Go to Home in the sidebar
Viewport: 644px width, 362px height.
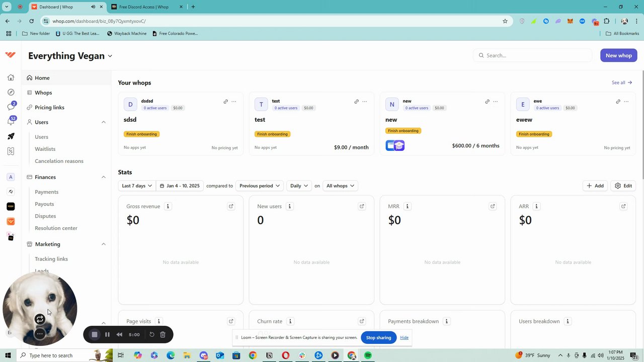[66, 78]
